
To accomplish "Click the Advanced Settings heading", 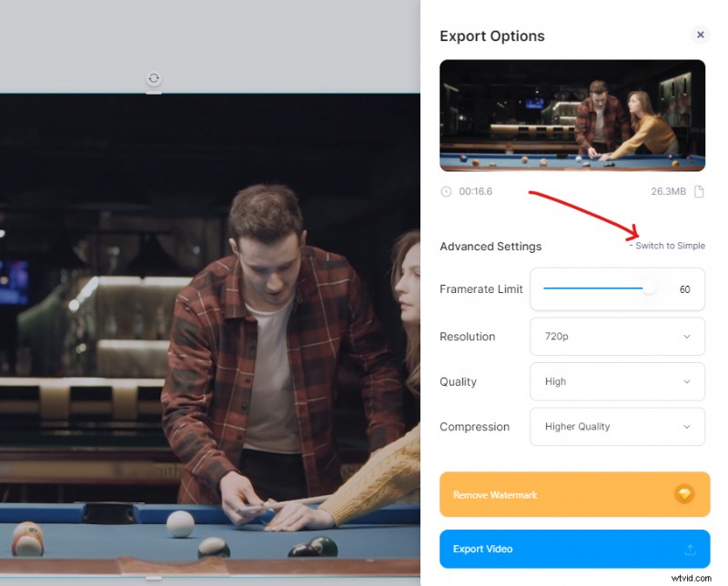I will 490,246.
